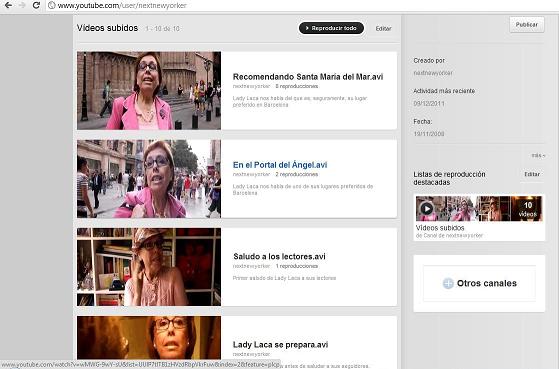Play the featured playlist via play icon

pyautogui.click(x=427, y=208)
